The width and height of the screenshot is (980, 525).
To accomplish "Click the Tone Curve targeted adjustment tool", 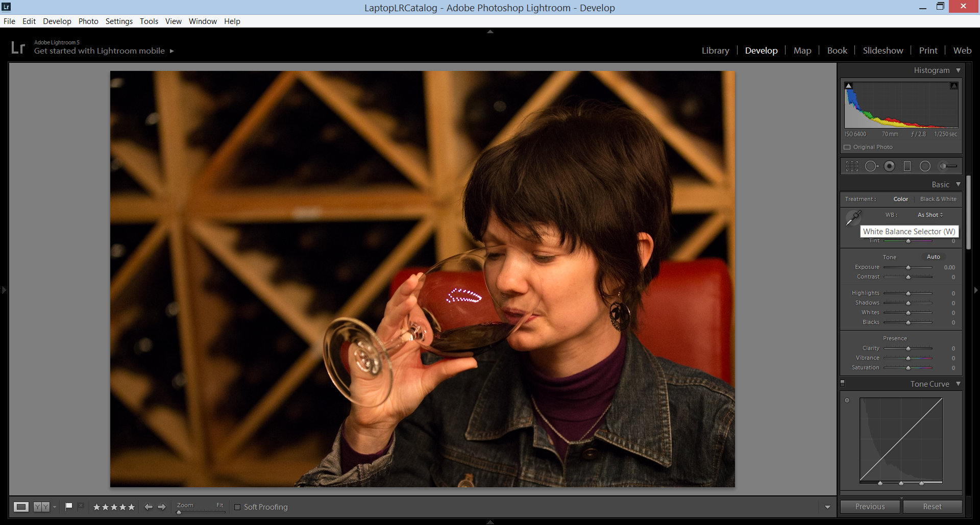I will [x=847, y=400].
